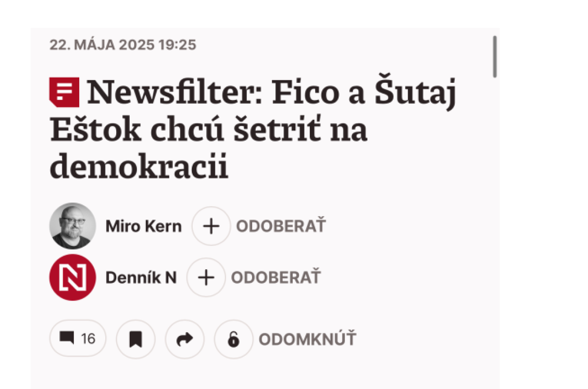Share article using the arrow icon

click(x=185, y=339)
